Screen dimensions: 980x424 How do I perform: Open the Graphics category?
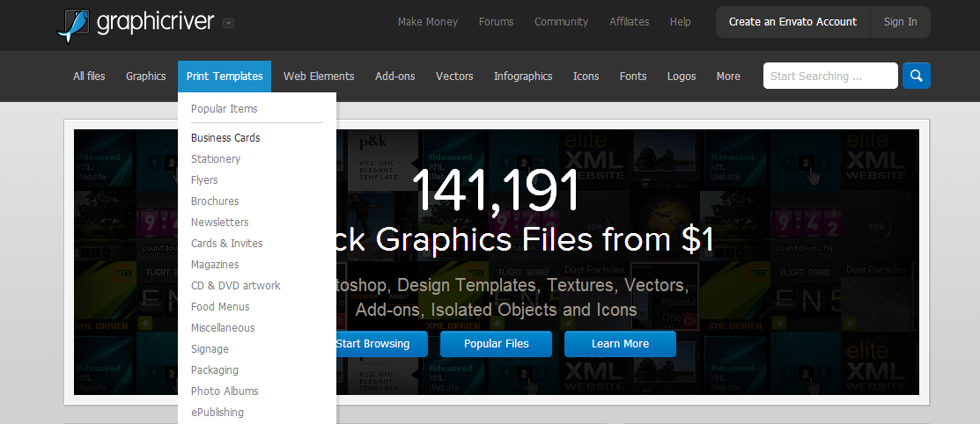[x=145, y=77]
